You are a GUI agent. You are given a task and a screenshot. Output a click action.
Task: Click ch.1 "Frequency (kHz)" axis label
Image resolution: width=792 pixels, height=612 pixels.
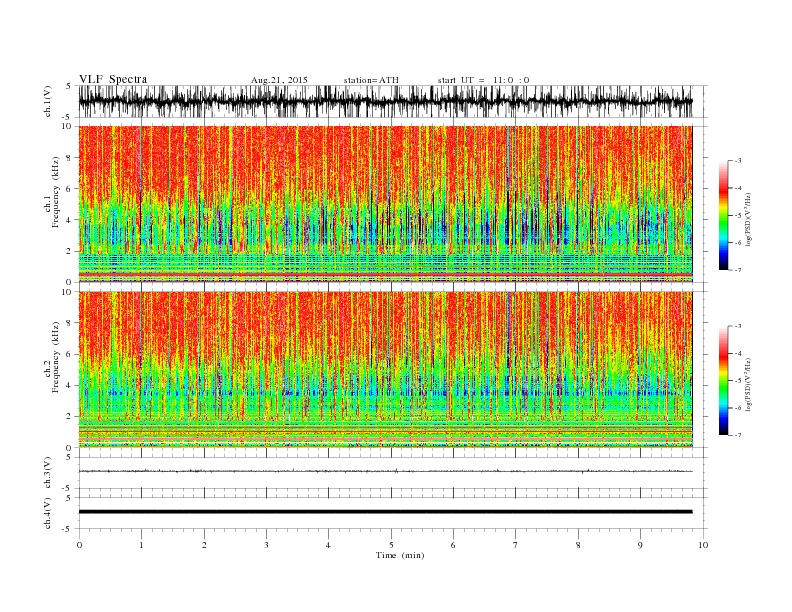click(56, 192)
